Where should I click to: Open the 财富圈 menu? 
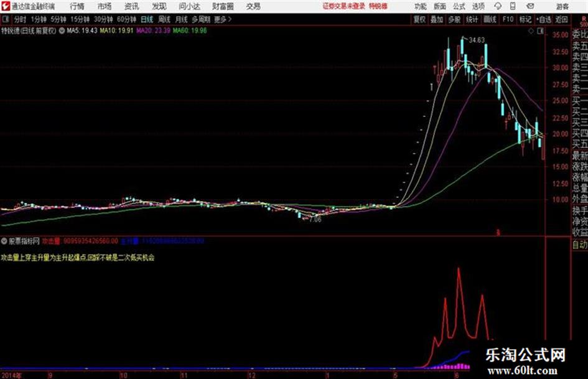[223, 6]
